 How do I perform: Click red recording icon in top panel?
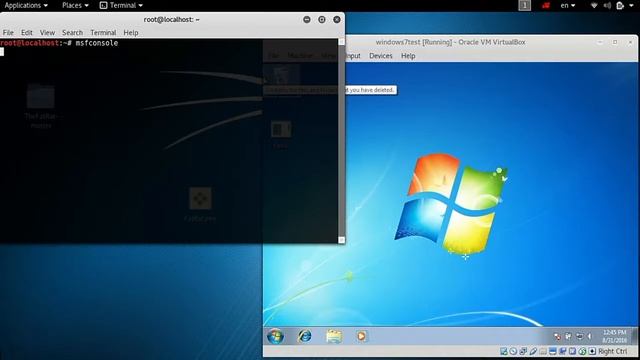pos(546,5)
